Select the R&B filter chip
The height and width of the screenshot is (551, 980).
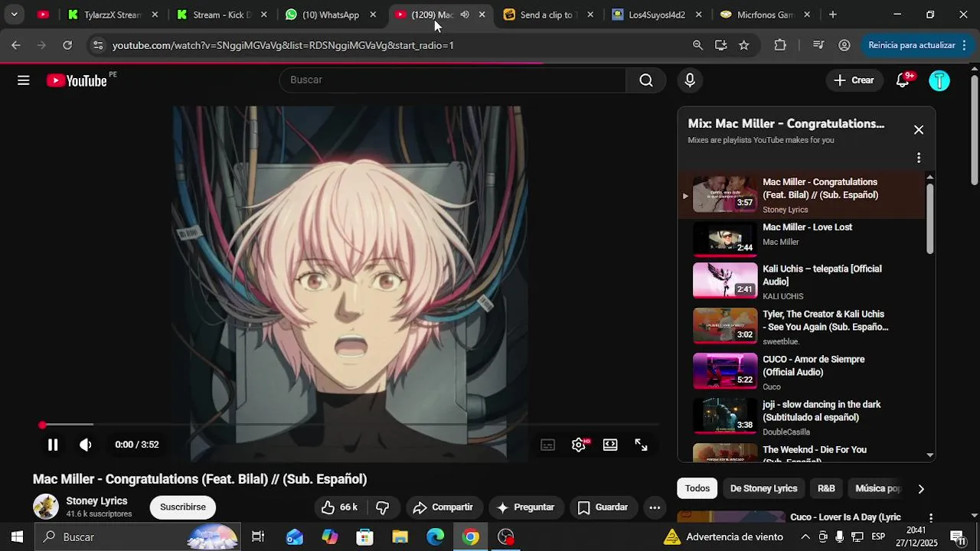tap(826, 488)
